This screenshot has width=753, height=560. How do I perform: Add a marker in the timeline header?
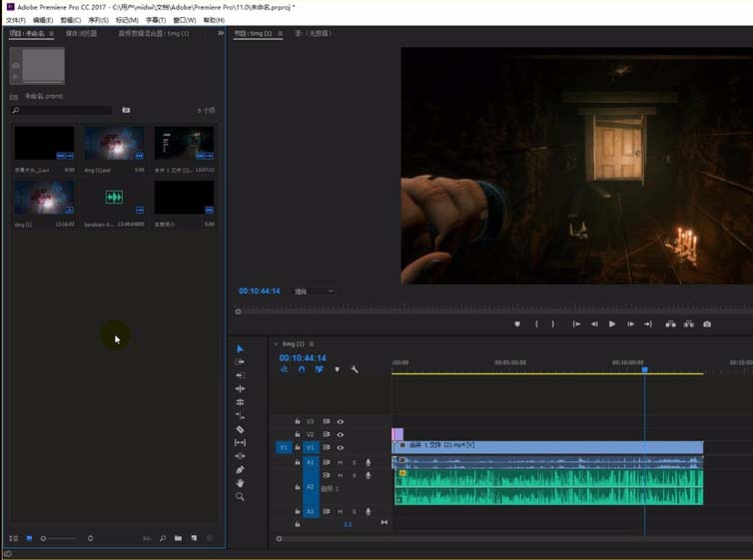(x=338, y=369)
